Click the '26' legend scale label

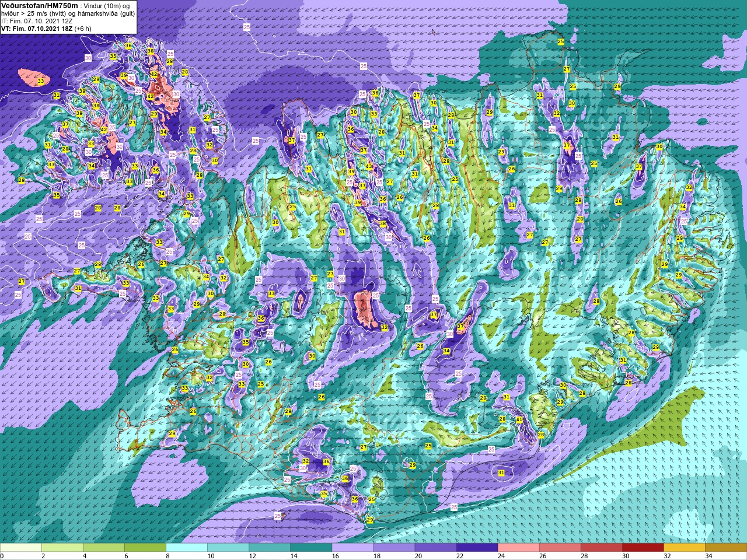542,556
